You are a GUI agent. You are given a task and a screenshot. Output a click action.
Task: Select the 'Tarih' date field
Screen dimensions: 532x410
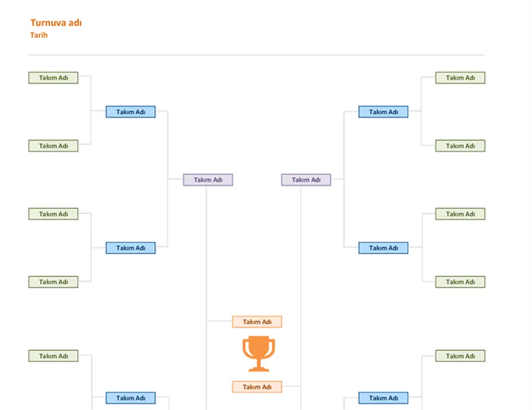point(38,35)
